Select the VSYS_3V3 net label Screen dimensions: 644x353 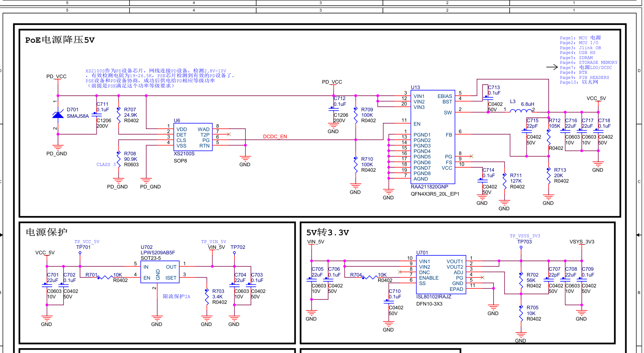pyautogui.click(x=582, y=242)
